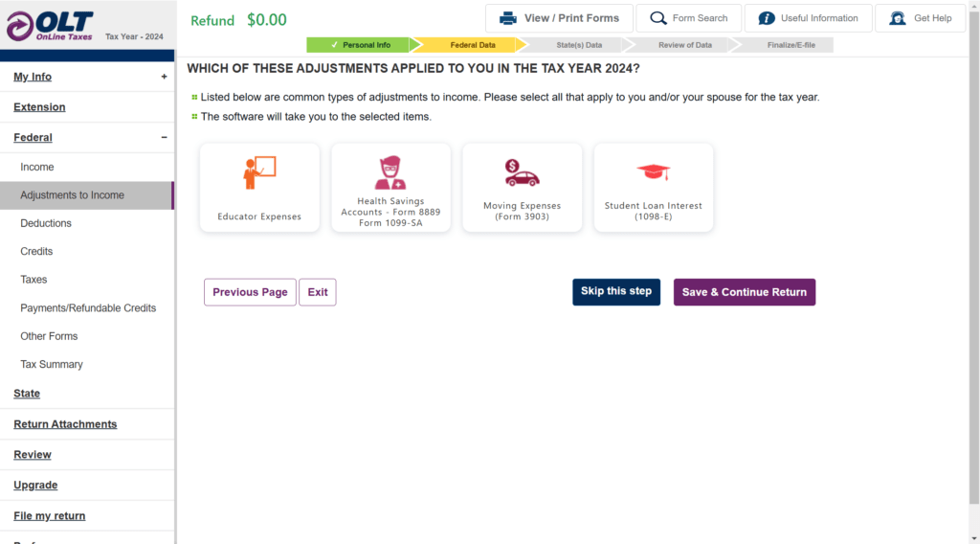Choose the Health Savings Accounts doctor icon
This screenshot has height=544, width=980.
coord(390,172)
